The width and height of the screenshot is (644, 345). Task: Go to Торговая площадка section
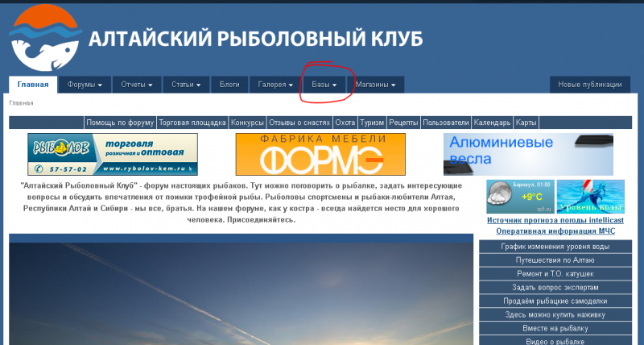pos(192,123)
